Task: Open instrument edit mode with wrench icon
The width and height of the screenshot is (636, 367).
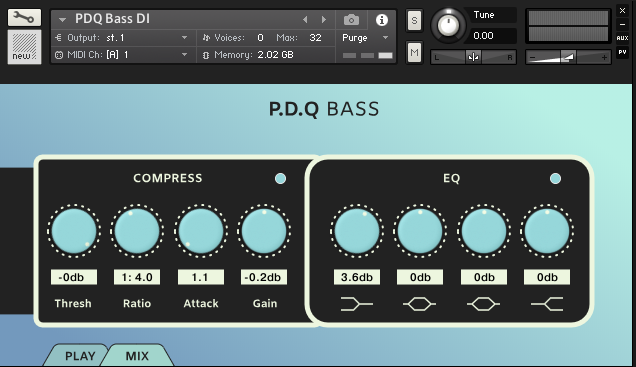Action: tap(24, 17)
